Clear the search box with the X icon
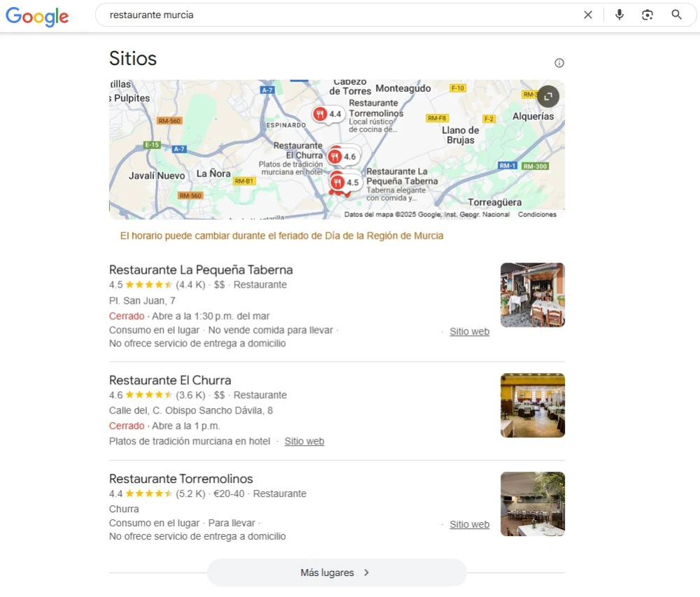This screenshot has width=700, height=597. coord(588,15)
